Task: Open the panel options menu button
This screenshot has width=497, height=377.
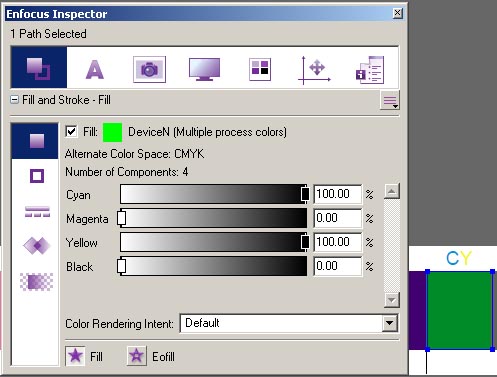Action: tap(390, 100)
